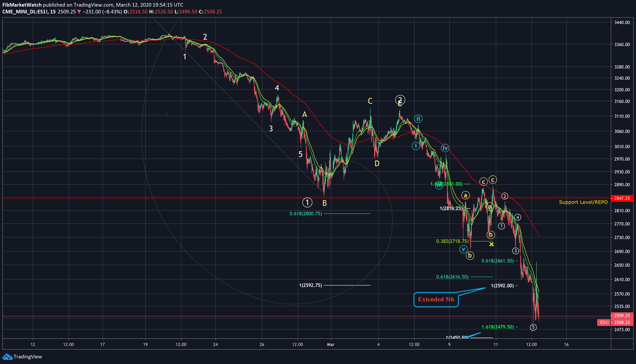636x364 pixels.
Task: Click the low price value 2496.50
Action: click(x=188, y=12)
